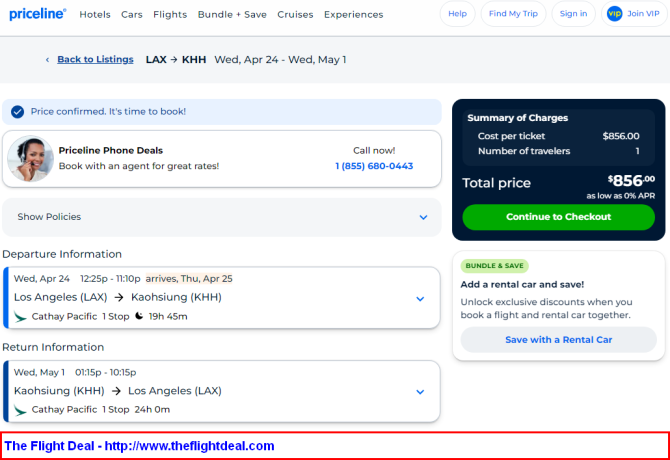Image resolution: width=670 pixels, height=460 pixels.
Task: Click the VIP badge icon
Action: pyautogui.click(x=614, y=14)
